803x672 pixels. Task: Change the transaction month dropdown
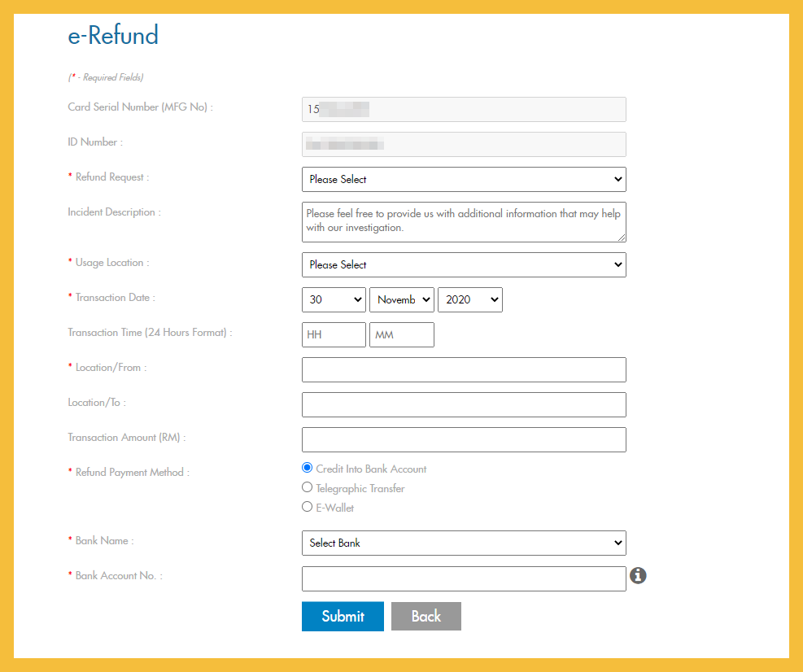pyautogui.click(x=401, y=299)
